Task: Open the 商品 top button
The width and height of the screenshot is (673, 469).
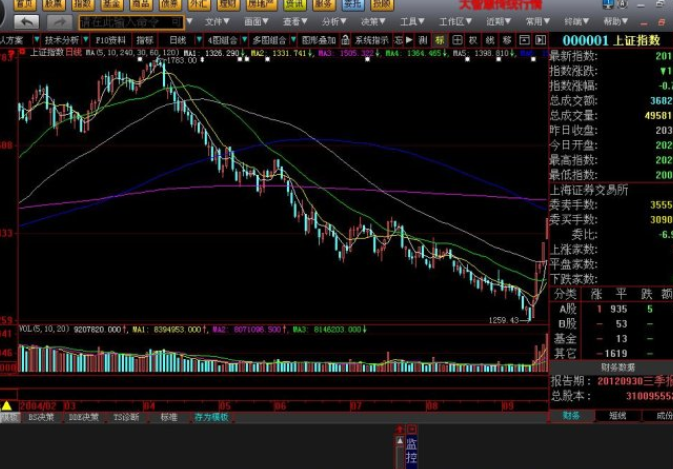Action: [141, 4]
